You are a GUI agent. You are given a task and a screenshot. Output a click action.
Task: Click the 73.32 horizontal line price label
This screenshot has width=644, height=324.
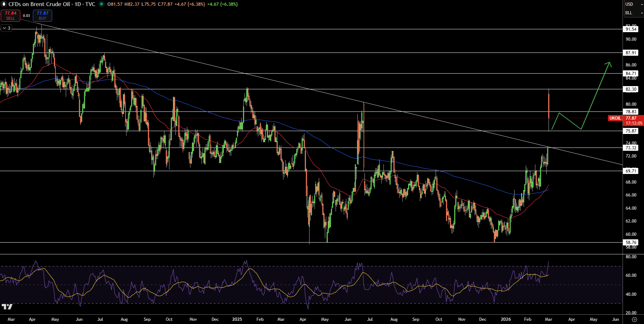click(x=631, y=148)
